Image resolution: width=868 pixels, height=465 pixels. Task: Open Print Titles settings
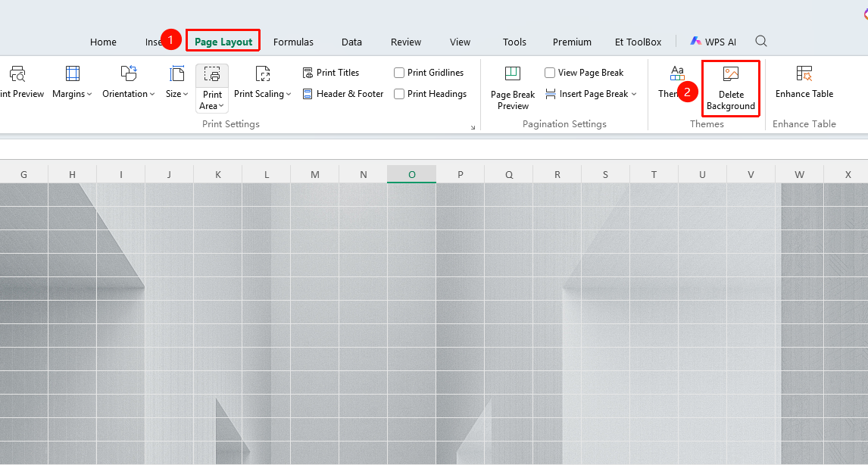[331, 73]
